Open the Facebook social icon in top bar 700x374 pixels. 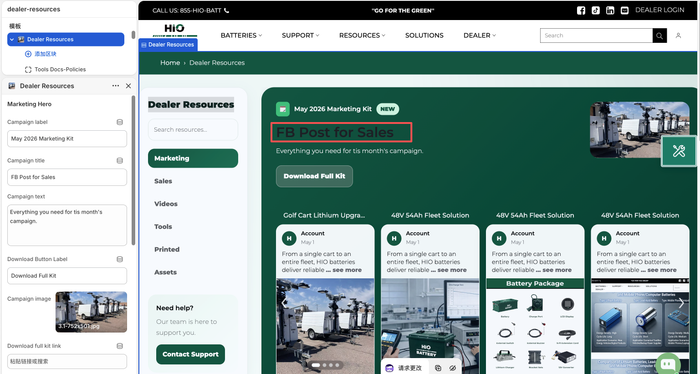pos(581,10)
